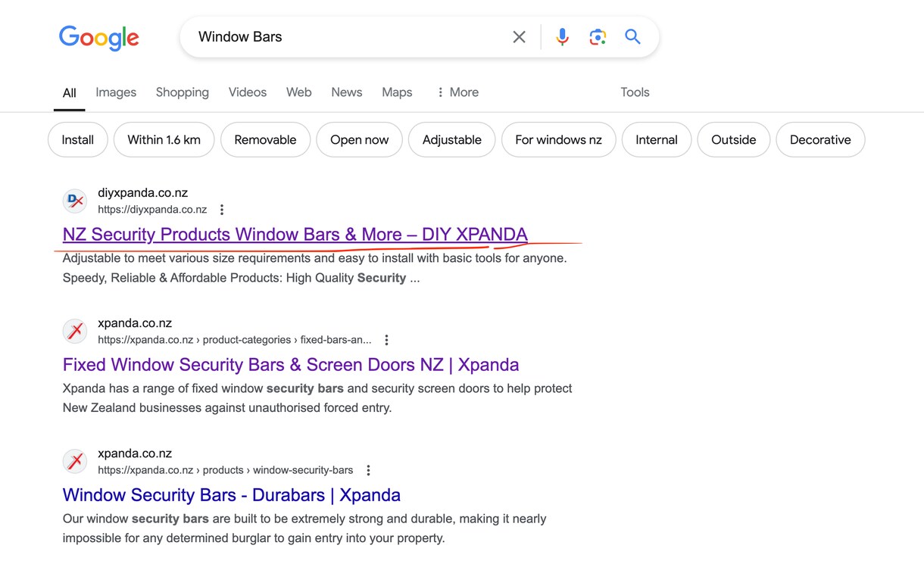Click the blue magnifier search icon

coord(632,36)
